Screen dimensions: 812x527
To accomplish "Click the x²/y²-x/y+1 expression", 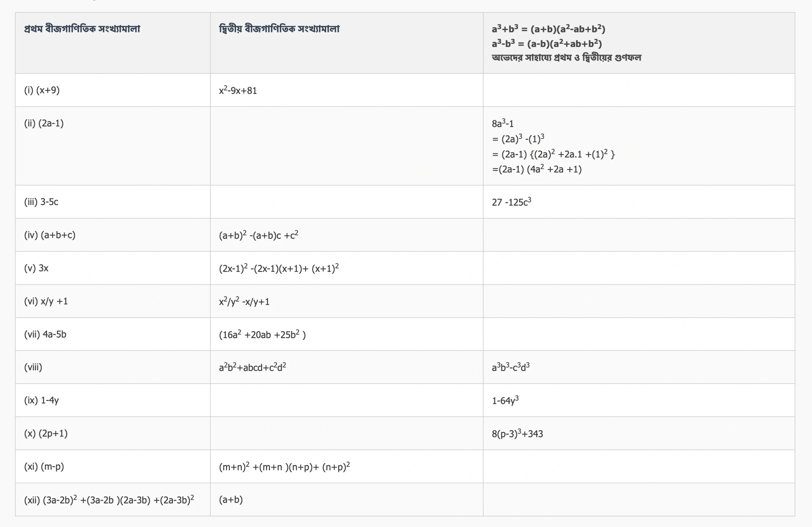I will tap(244, 302).
